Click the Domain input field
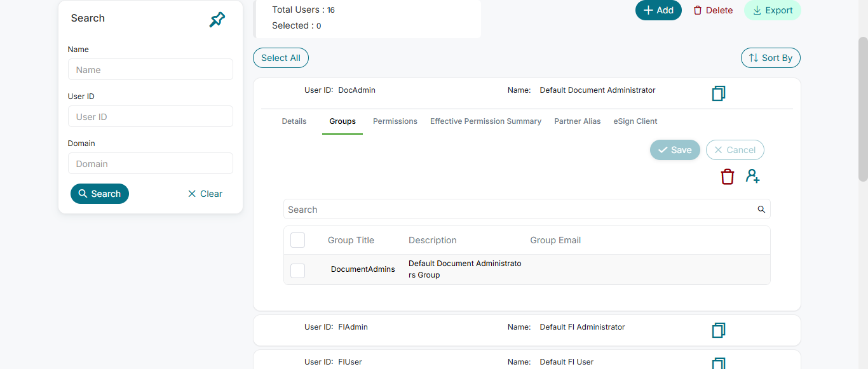 click(151, 164)
